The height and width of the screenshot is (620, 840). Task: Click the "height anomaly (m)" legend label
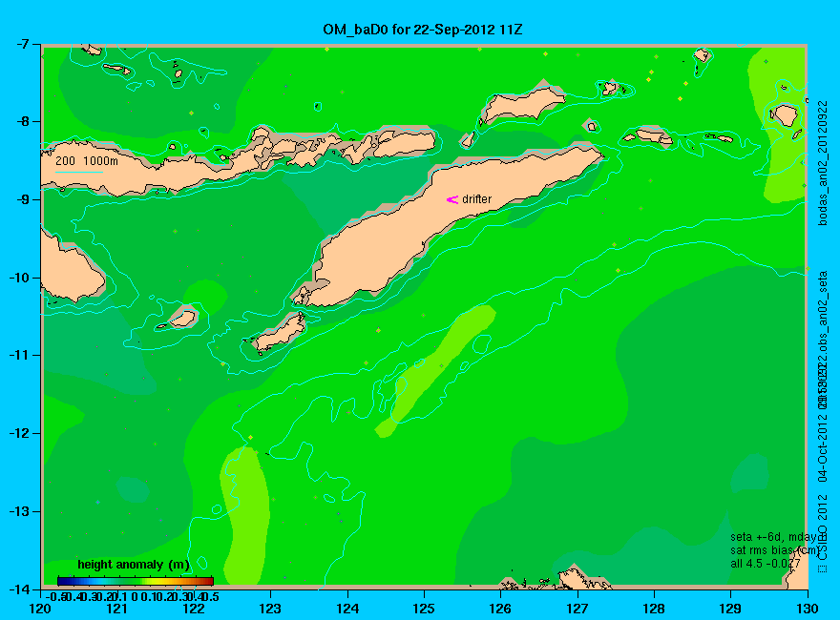tap(134, 565)
